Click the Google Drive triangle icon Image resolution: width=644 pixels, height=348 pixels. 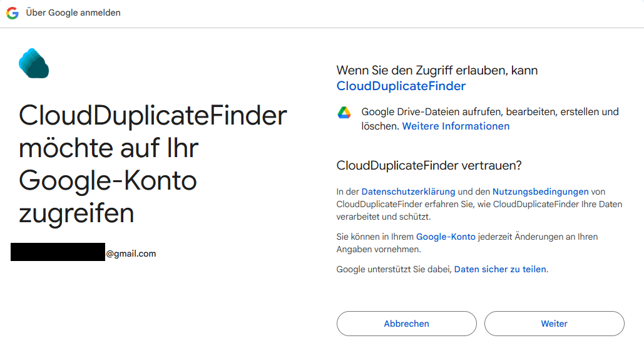344,113
